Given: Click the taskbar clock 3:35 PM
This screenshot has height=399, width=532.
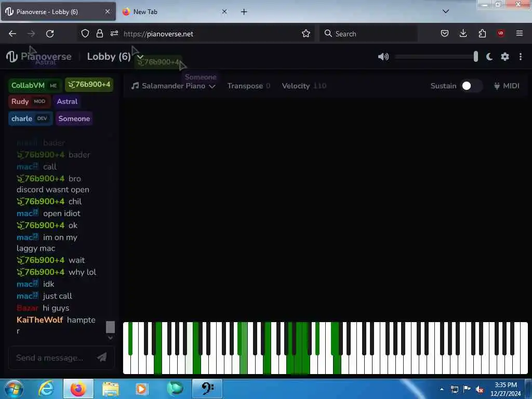Looking at the screenshot, I should (506, 389).
